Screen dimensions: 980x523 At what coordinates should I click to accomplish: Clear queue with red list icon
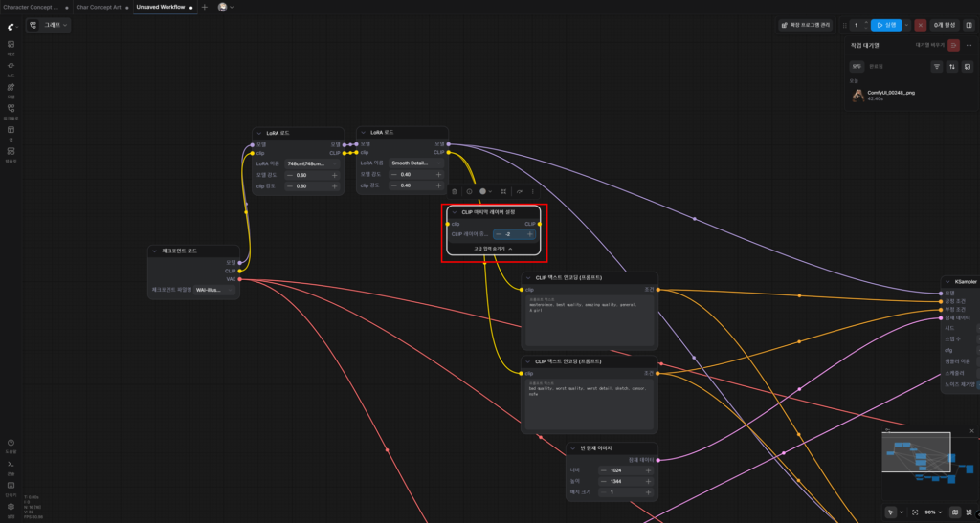coord(953,46)
